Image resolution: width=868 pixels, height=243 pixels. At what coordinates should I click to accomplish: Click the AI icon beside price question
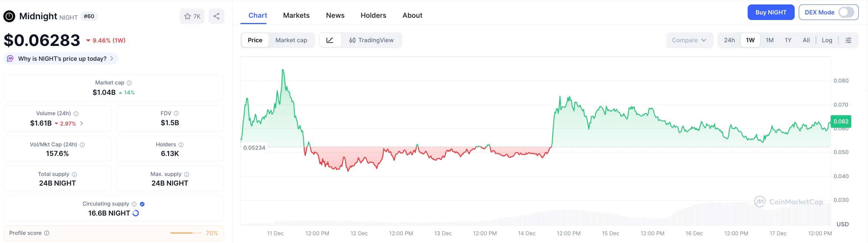pyautogui.click(x=10, y=59)
